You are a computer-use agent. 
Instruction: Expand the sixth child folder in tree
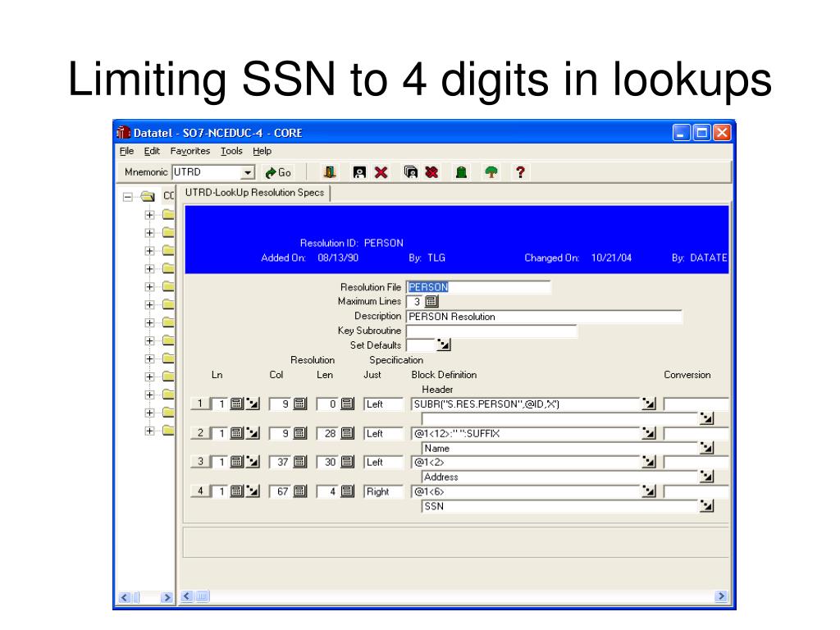tap(149, 305)
